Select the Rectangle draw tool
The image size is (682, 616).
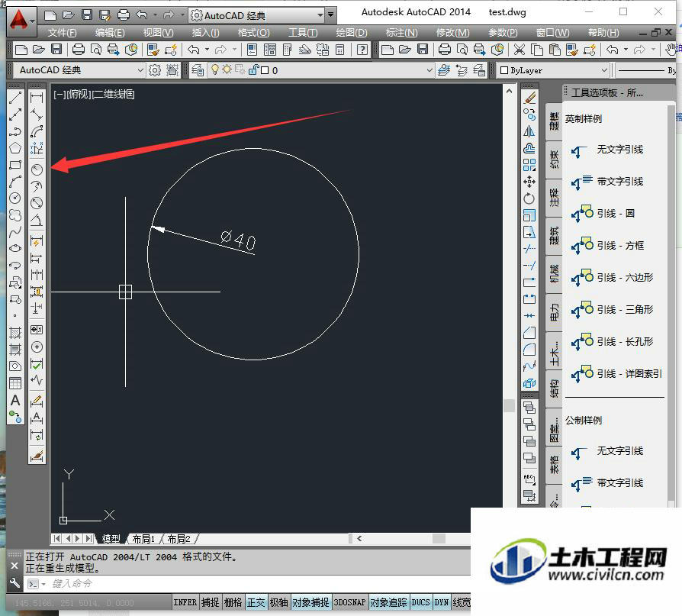15,165
